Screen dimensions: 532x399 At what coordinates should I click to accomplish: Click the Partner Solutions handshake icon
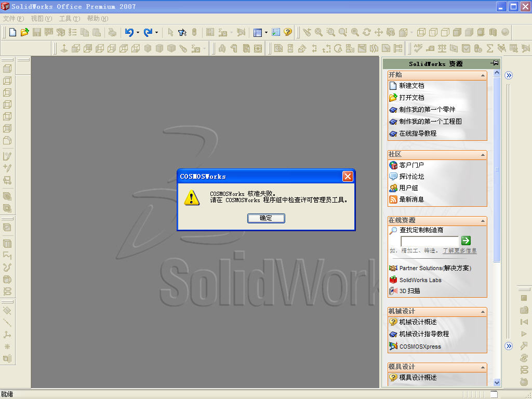click(x=393, y=269)
